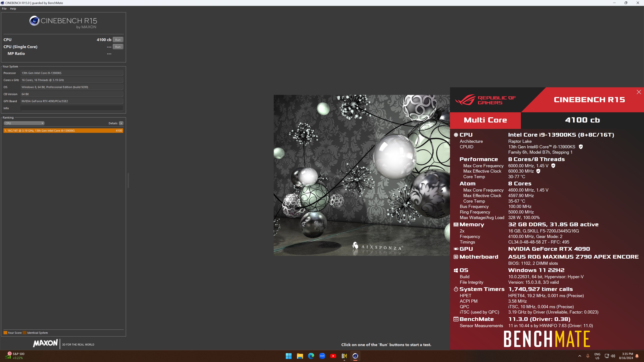Click the MAXON logo
This screenshot has width=644, height=362.
pos(45,343)
